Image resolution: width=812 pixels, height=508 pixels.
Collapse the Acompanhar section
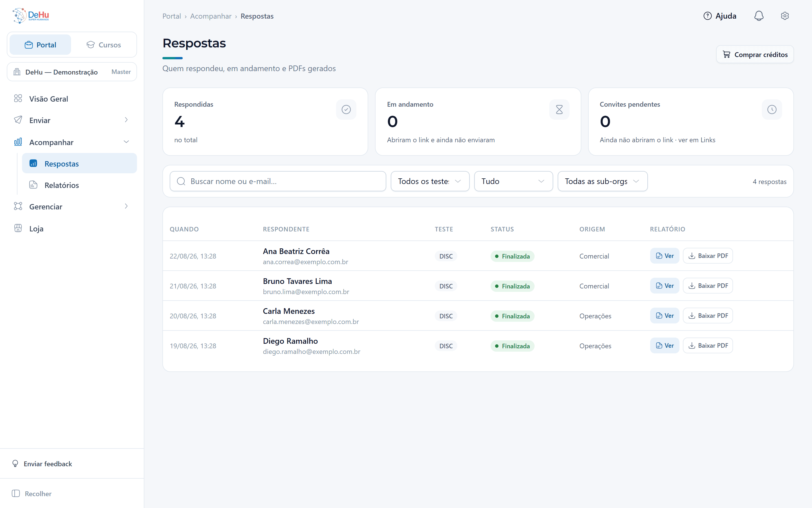72,142
